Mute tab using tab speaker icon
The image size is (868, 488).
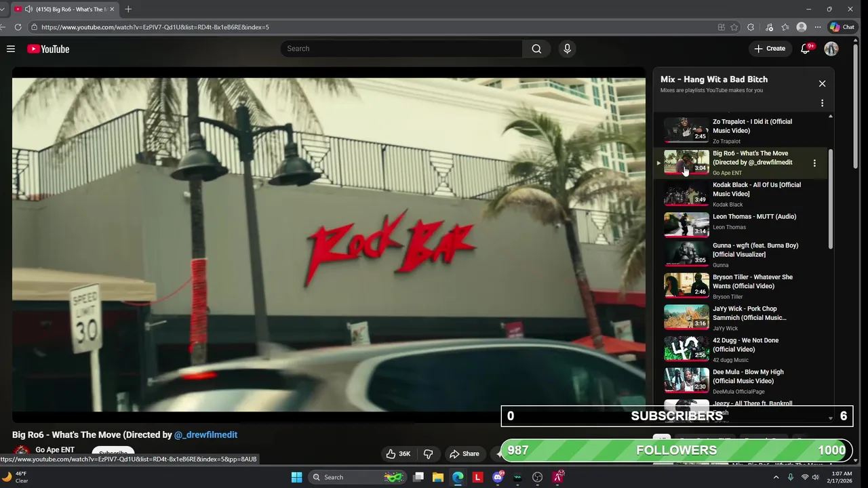pos(28,9)
